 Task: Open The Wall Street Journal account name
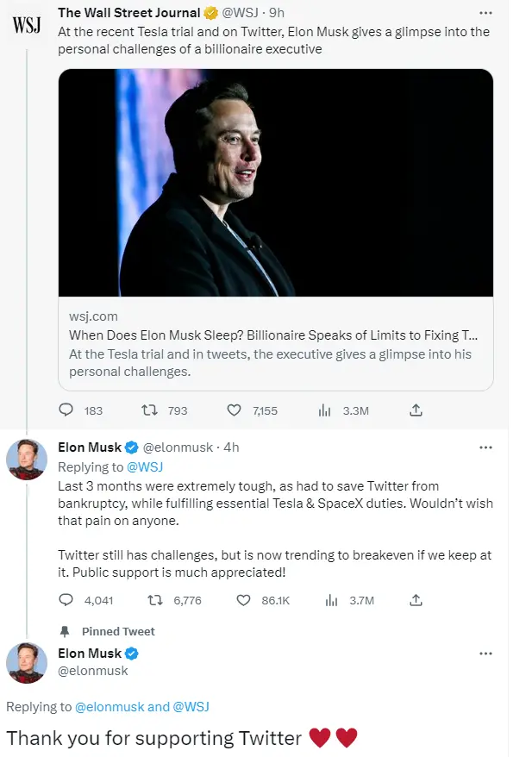click(128, 13)
